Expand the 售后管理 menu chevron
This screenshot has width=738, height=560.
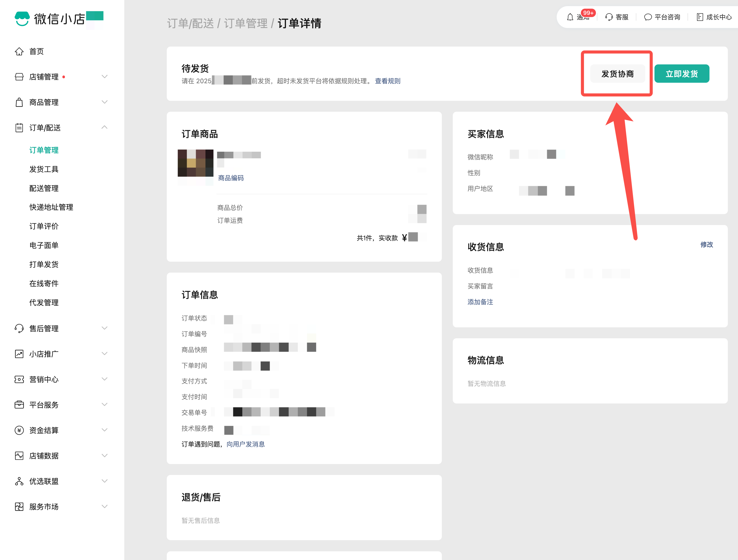click(x=104, y=328)
